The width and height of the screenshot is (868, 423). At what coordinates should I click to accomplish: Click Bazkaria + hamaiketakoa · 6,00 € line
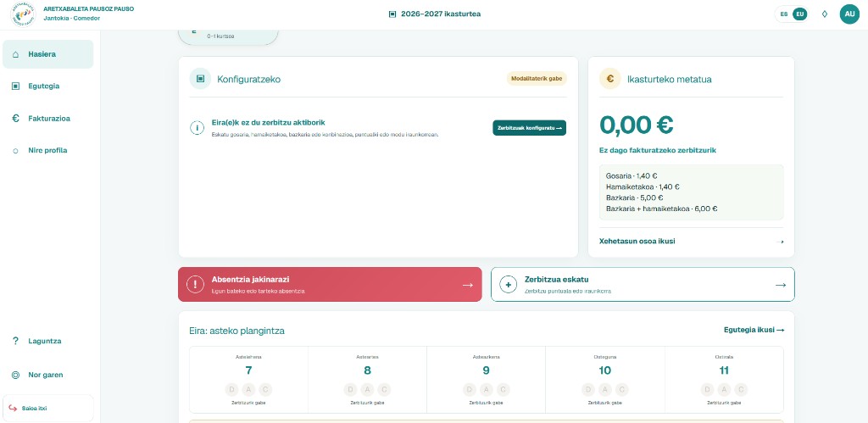pyautogui.click(x=661, y=209)
